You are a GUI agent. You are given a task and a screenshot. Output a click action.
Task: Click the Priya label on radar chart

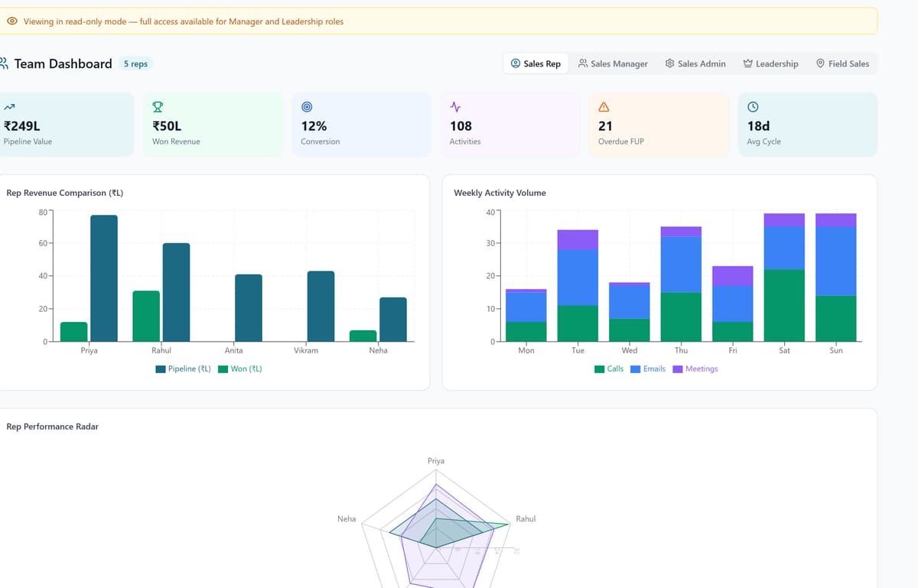(x=436, y=461)
